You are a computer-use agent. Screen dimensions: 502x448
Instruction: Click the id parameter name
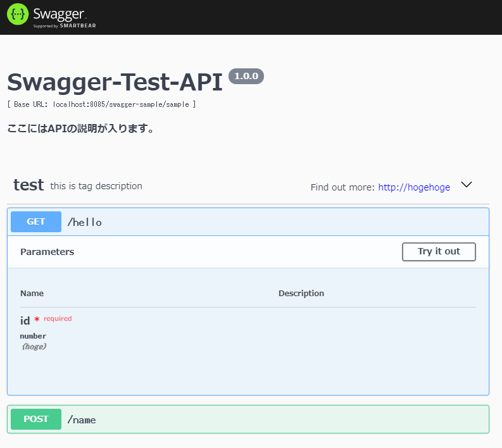point(25,321)
